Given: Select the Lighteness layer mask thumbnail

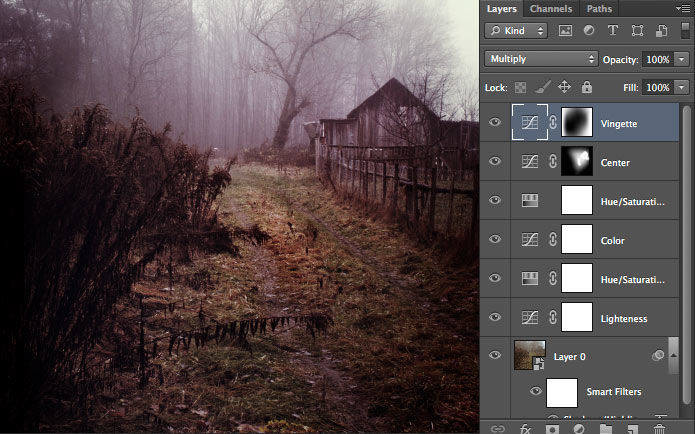Looking at the screenshot, I should [577, 317].
